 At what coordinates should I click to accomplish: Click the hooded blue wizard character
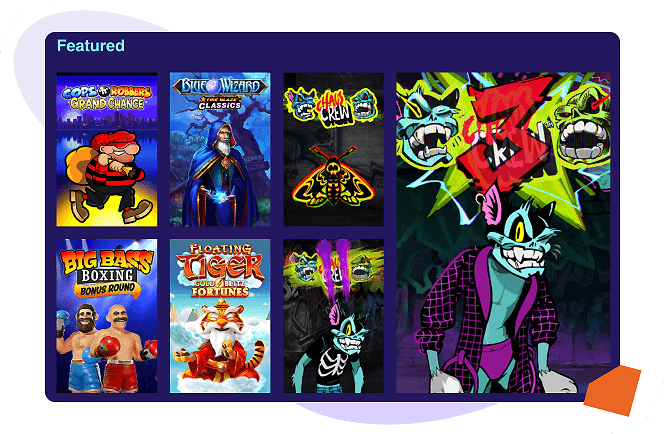click(x=222, y=174)
